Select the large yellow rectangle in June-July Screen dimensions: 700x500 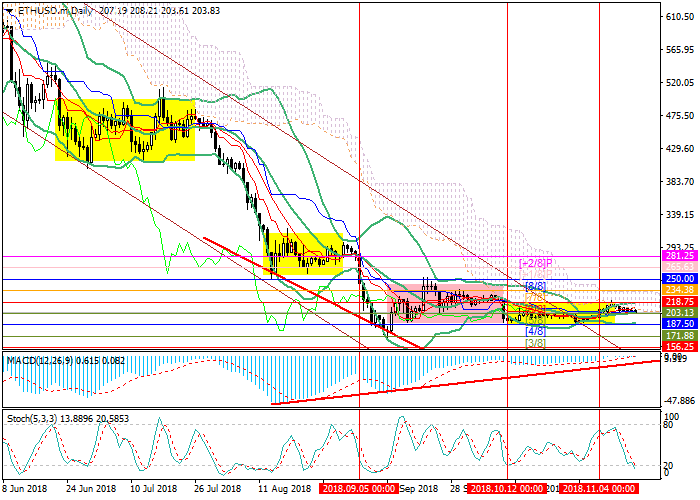[125, 129]
